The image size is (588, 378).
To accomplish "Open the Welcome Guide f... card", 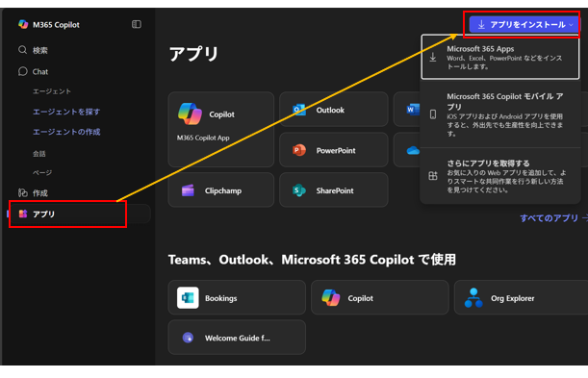I will pos(237,338).
